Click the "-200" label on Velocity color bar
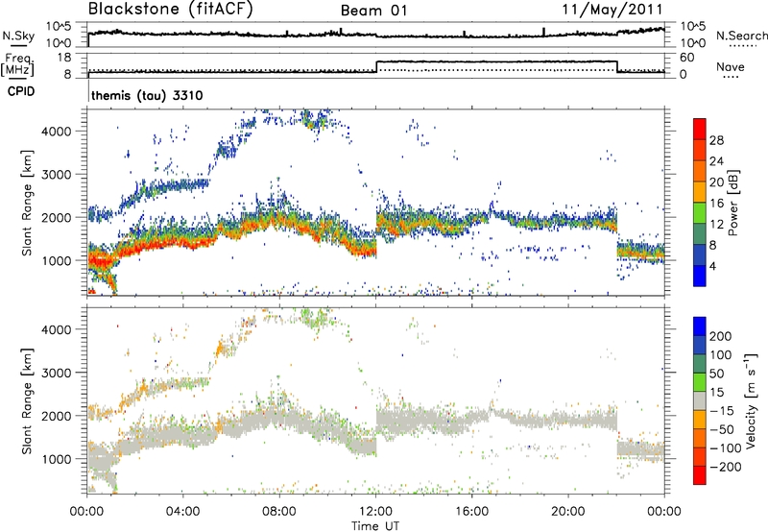This screenshot has height=532, width=768. pyautogui.click(x=726, y=467)
